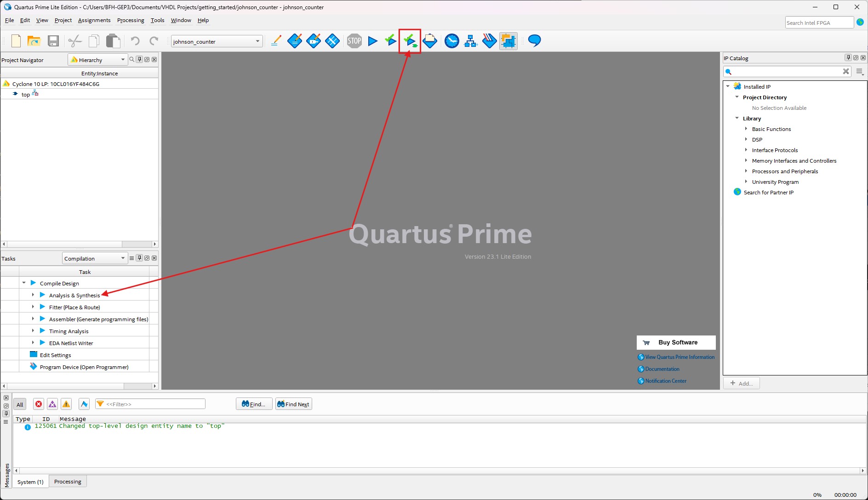Expand Interface Protocols in IP Library
Screen dimensions: 868x500
[x=746, y=150]
